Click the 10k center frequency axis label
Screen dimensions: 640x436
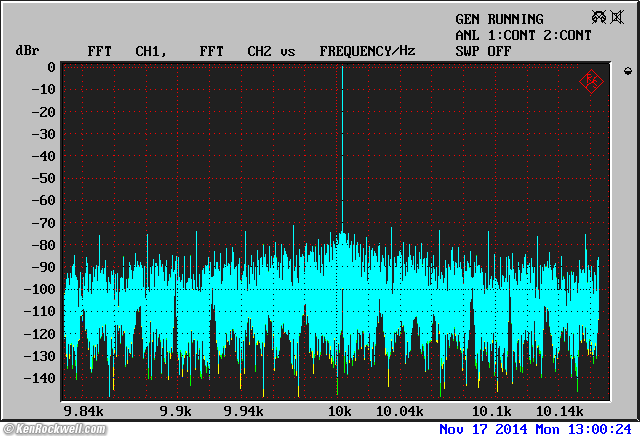click(x=340, y=411)
